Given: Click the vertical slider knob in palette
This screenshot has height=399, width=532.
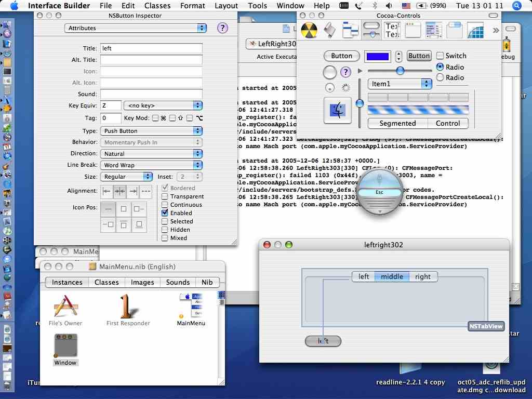Looking at the screenshot, I should [360, 103].
